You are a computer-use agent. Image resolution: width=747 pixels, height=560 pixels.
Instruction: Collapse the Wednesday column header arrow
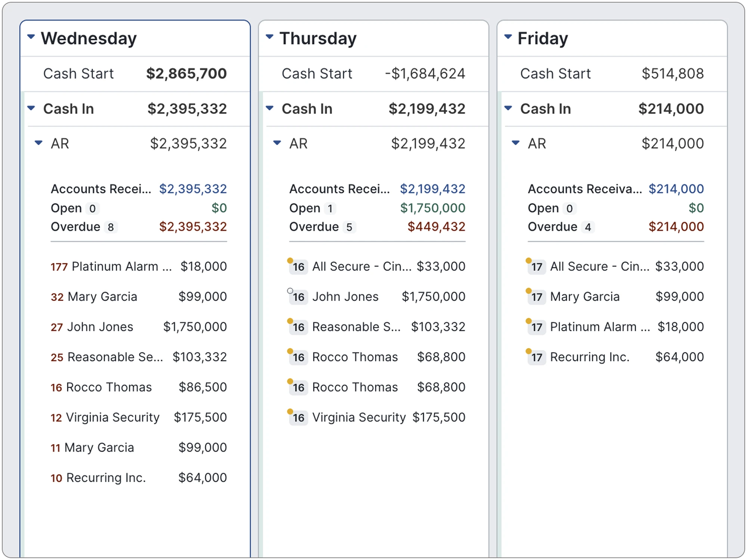(31, 37)
